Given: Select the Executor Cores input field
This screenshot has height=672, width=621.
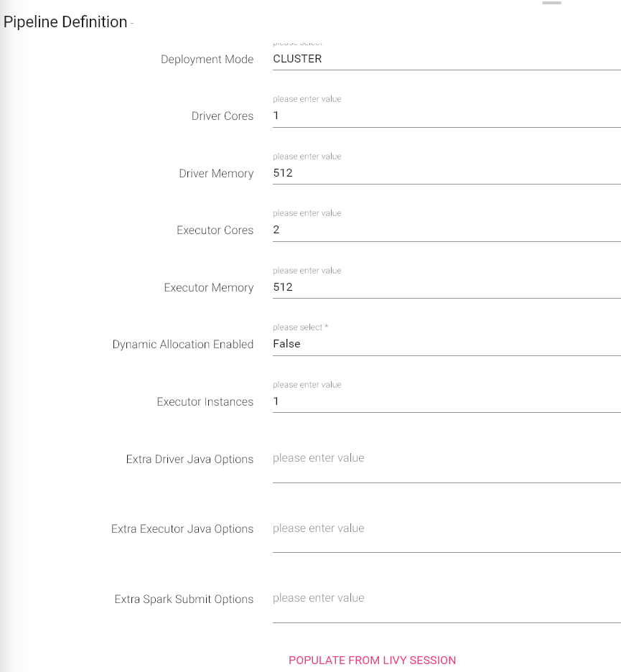Looking at the screenshot, I should point(445,230).
